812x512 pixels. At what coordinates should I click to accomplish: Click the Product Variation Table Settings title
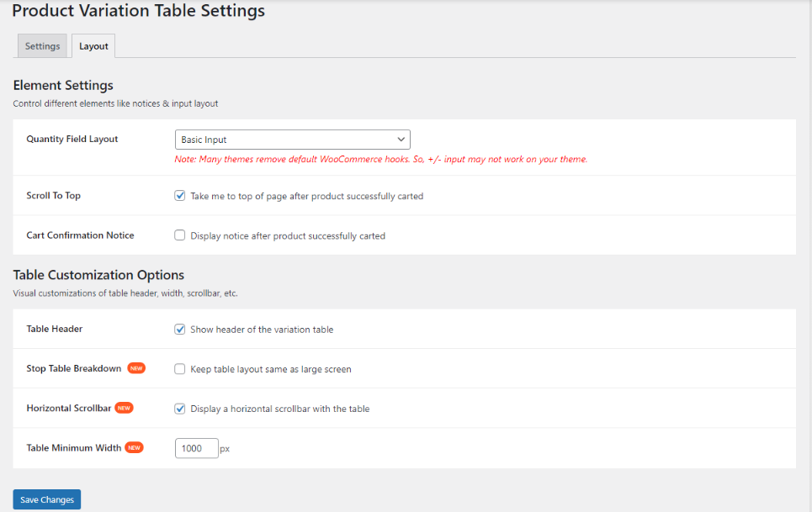[x=138, y=11]
